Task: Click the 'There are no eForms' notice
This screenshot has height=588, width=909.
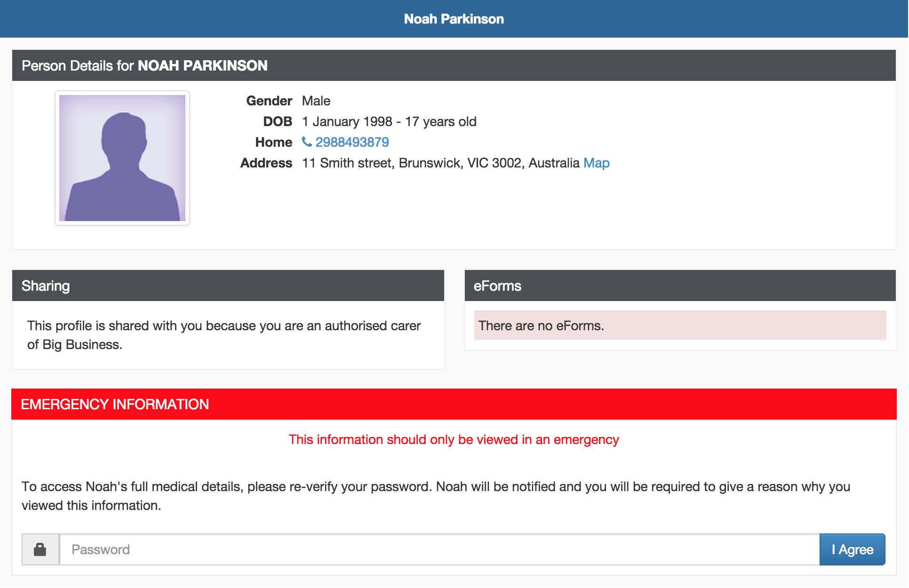Action: pyautogui.click(x=541, y=326)
